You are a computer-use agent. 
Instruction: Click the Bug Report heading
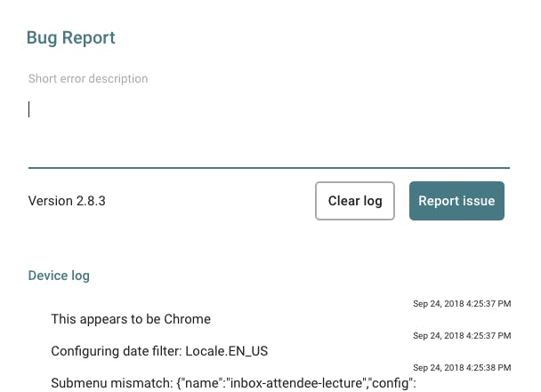click(71, 38)
